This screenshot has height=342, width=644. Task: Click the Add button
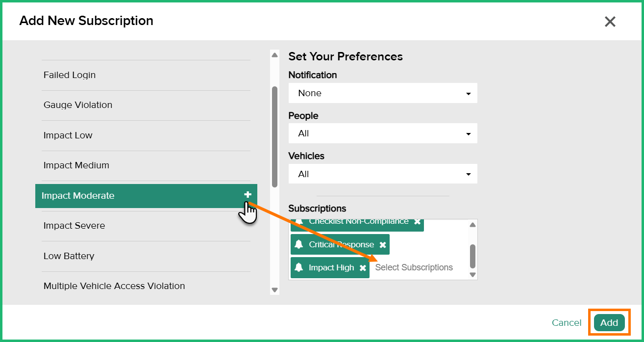pyautogui.click(x=609, y=322)
